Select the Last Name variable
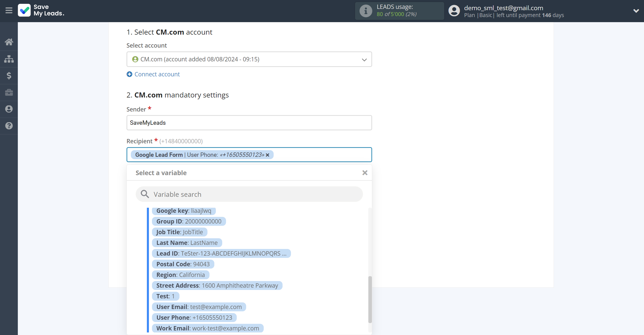Image resolution: width=644 pixels, height=335 pixels. 187,243
